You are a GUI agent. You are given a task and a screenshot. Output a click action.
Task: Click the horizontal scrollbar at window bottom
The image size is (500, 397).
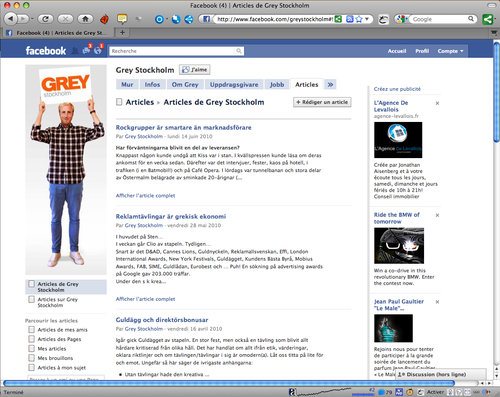click(229, 383)
